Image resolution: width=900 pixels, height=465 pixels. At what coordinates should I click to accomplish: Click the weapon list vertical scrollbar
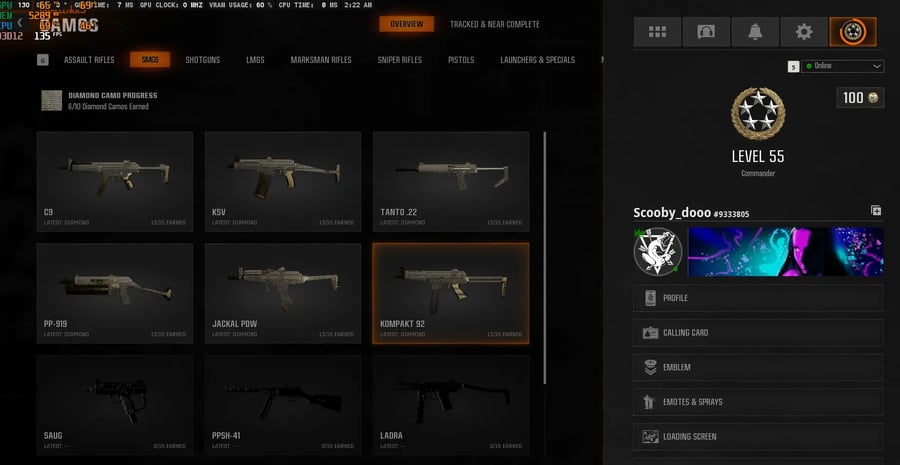coord(545,258)
